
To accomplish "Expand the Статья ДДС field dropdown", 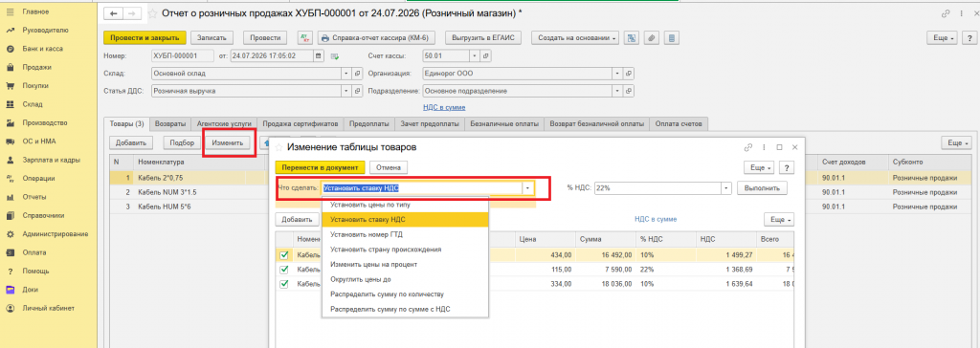I will [x=346, y=91].
